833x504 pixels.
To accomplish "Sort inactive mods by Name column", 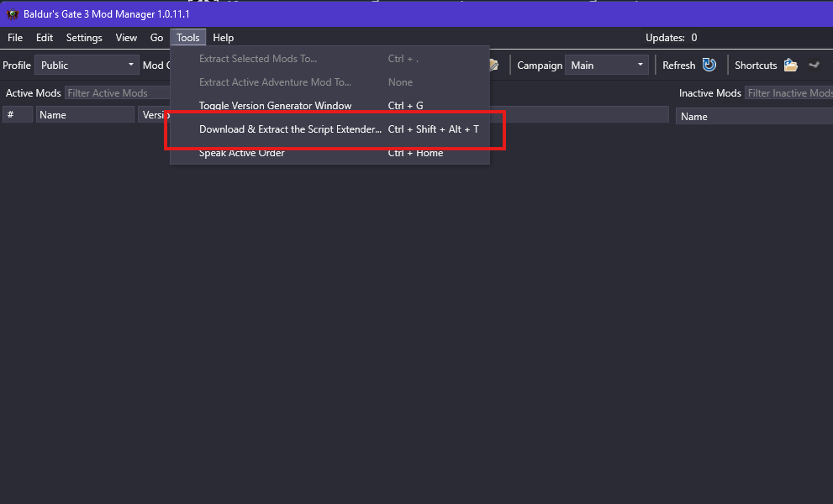I will (754, 116).
